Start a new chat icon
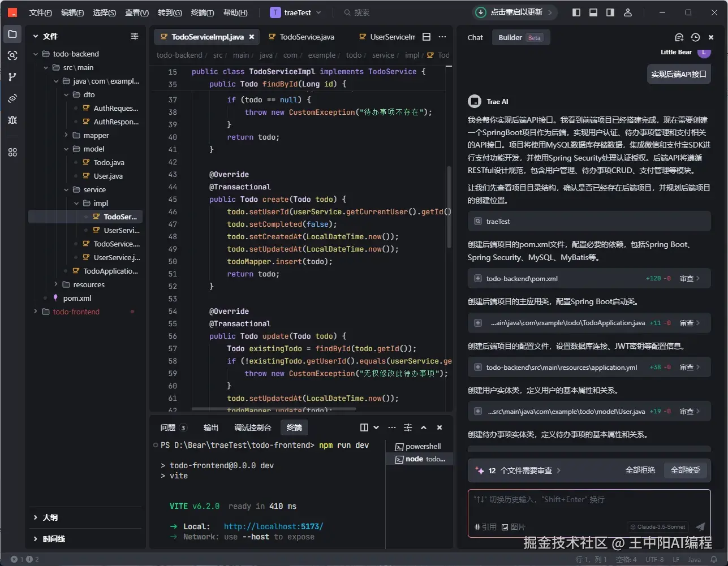Screen dimensions: 728x566 click(679, 37)
